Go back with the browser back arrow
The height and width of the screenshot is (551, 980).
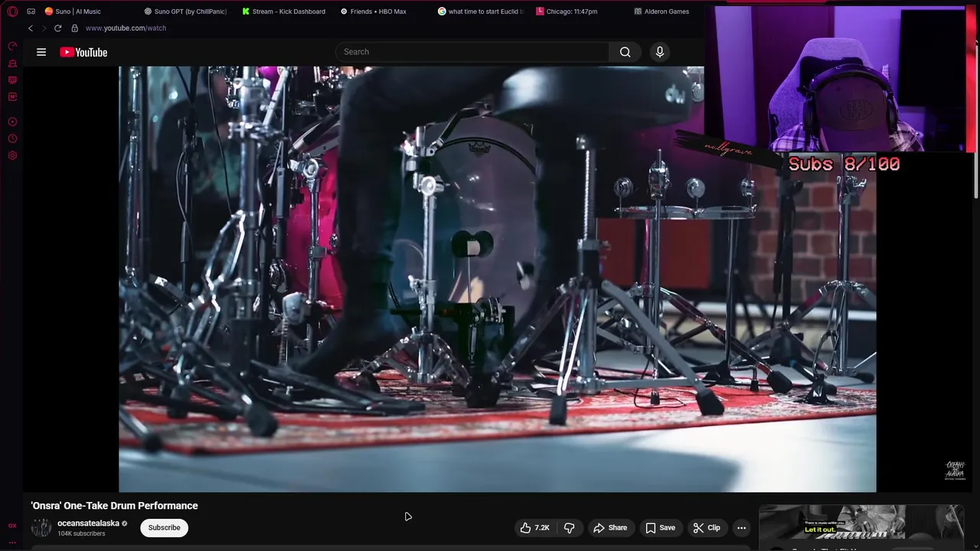pyautogui.click(x=31, y=28)
